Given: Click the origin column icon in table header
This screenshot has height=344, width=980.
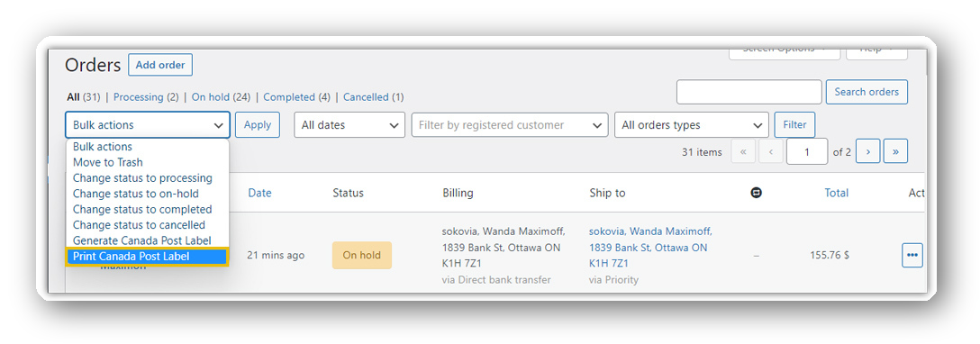Looking at the screenshot, I should pos(757,193).
